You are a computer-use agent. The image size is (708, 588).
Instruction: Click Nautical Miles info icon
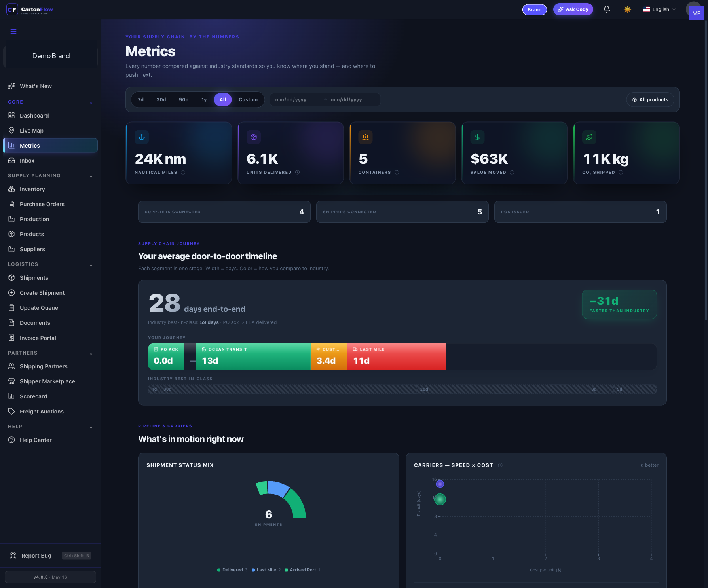pyautogui.click(x=183, y=172)
